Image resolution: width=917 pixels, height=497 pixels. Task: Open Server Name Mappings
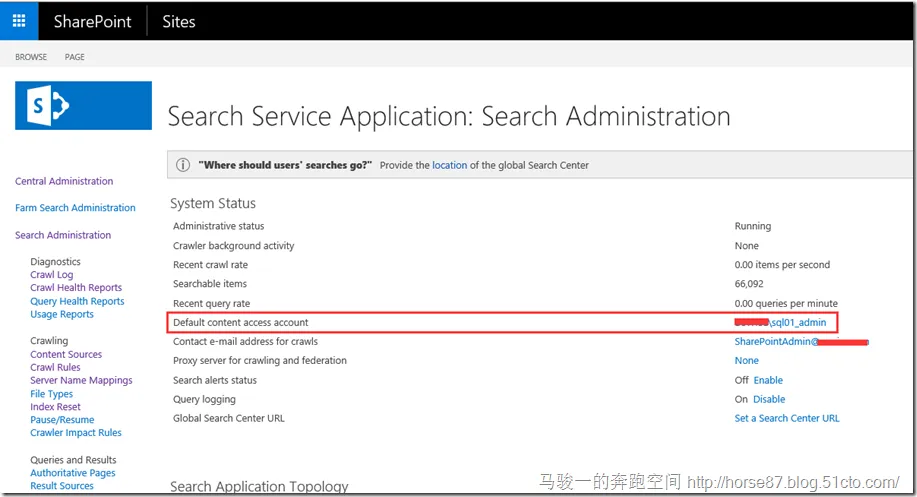click(81, 381)
